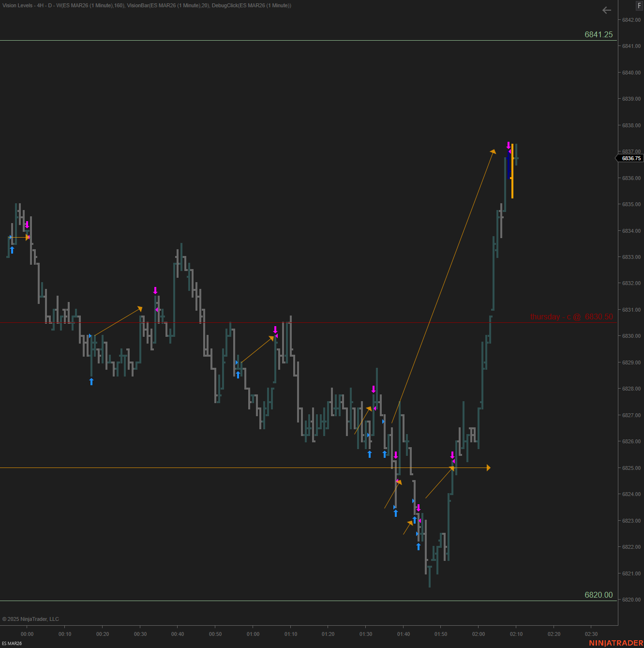Select the ES MAR26 tab at bottom left
Screen dimensions: 644x648
tap(12, 643)
